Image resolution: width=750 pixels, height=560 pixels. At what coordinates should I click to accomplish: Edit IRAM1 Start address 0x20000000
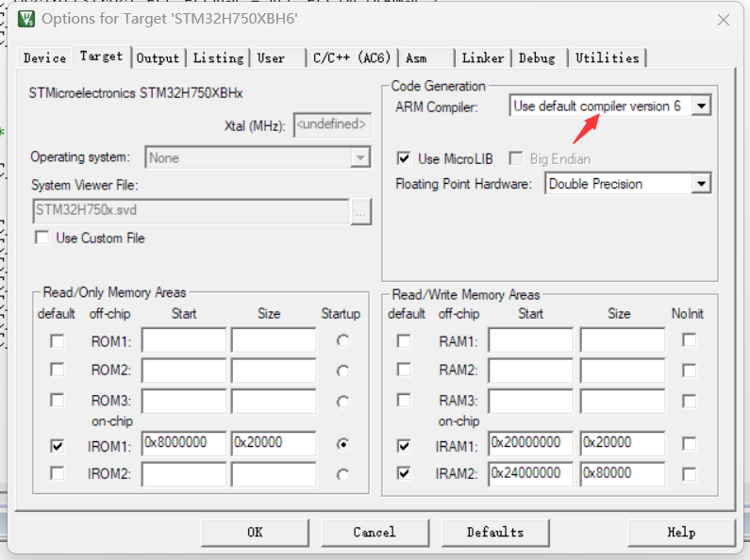(531, 443)
